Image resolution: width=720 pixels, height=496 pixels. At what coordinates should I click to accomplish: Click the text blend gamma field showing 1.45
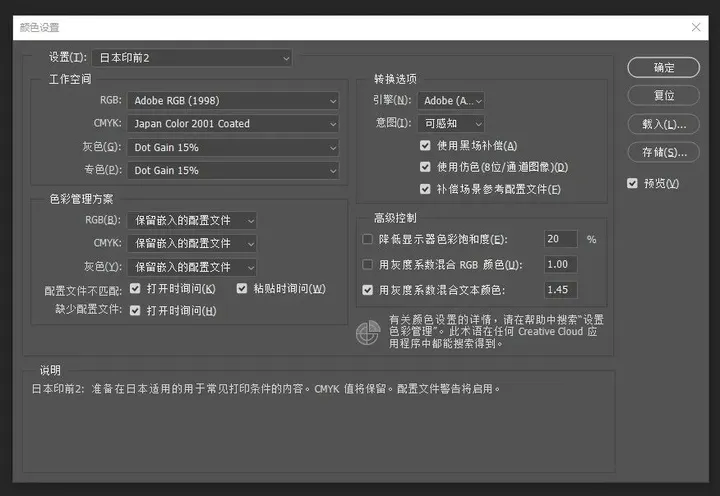click(x=561, y=290)
